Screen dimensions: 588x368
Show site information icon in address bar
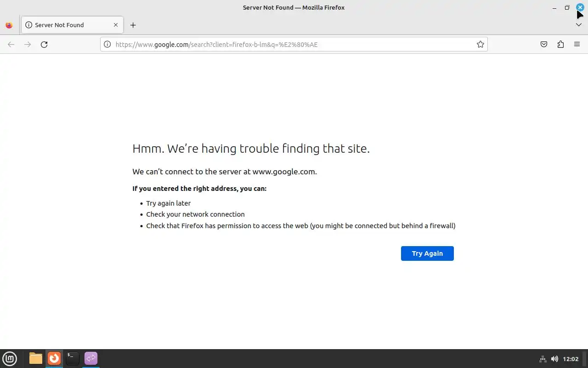pos(107,45)
